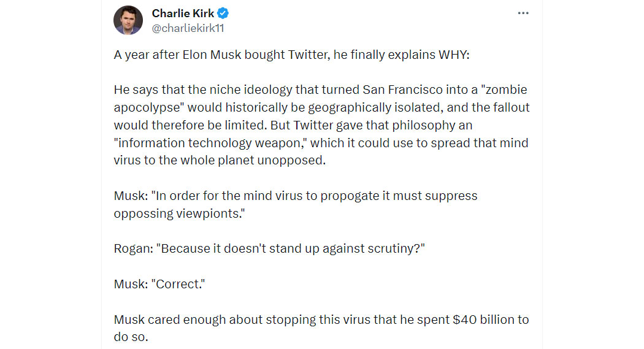
Task: Click the quoted phrase "zombie apocolypse"
Action: click(x=320, y=99)
